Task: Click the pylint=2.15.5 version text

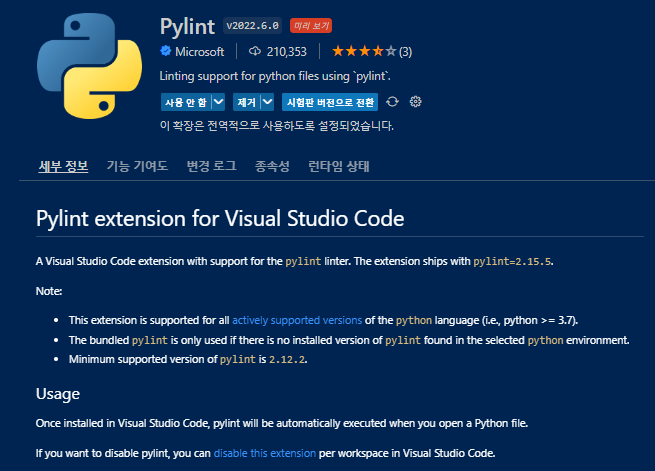Action: 512,262
